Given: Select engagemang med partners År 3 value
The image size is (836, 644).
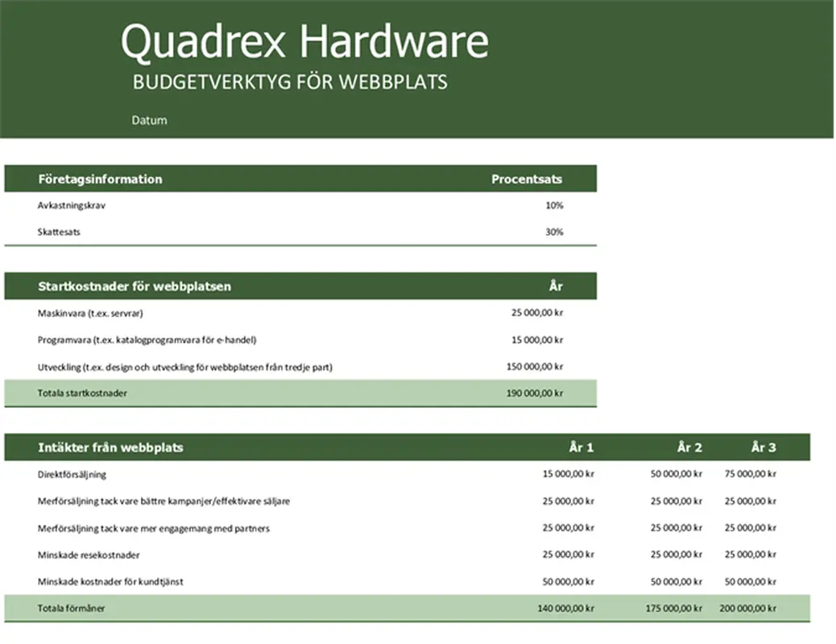Looking at the screenshot, I should coord(750,528).
